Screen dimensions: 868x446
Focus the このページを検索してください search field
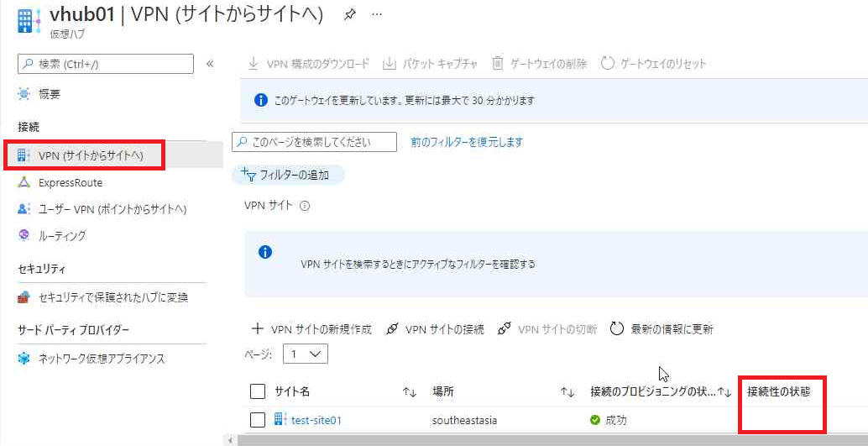point(314,142)
